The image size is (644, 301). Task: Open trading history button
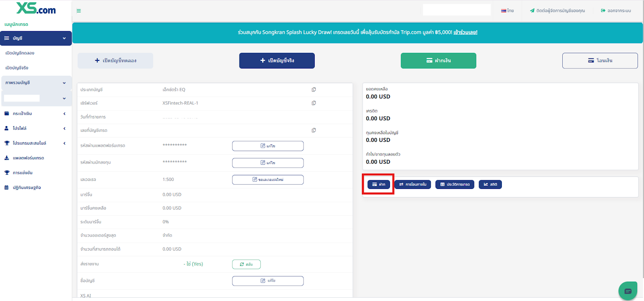pos(454,185)
